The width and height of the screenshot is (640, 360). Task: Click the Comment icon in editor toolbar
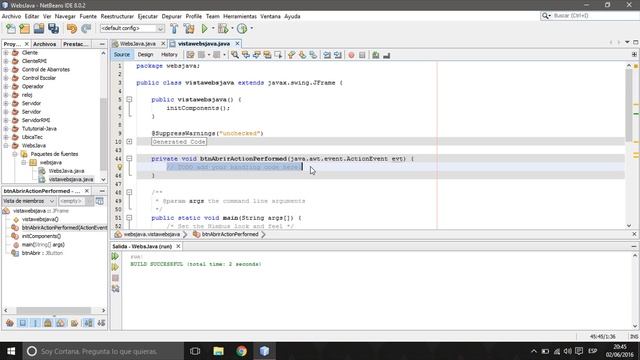(376, 55)
